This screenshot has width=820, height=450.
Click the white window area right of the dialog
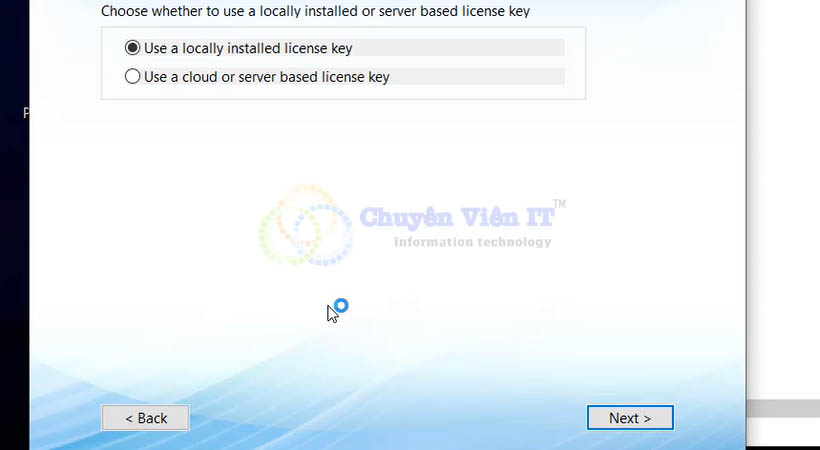[x=783, y=199]
